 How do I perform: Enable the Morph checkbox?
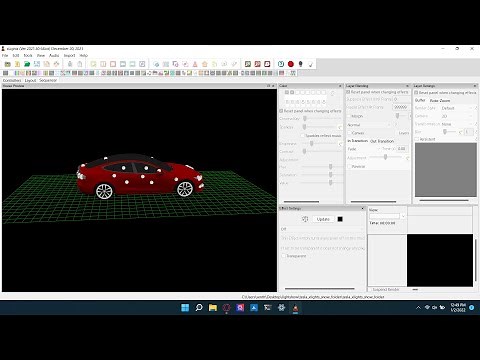click(x=349, y=116)
